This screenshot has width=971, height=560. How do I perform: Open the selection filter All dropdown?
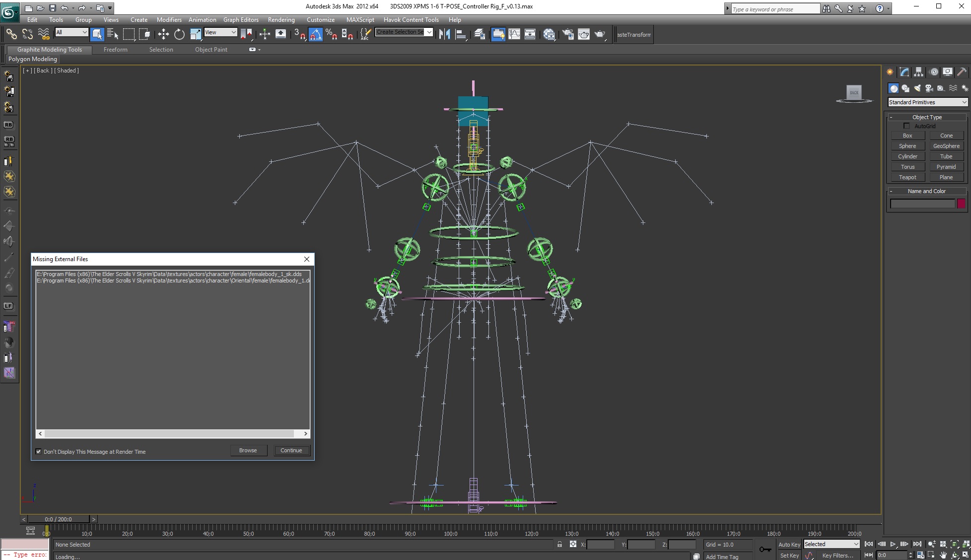coord(71,32)
